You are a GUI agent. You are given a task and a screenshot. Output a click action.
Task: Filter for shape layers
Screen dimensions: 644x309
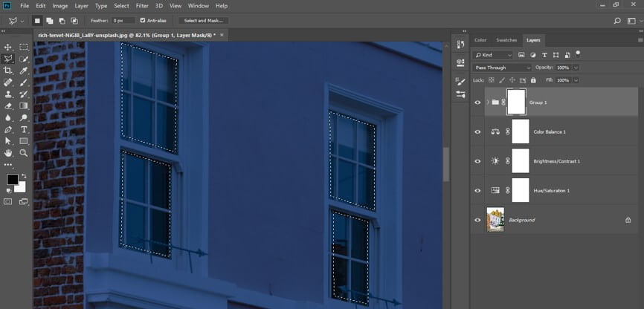pyautogui.click(x=556, y=54)
